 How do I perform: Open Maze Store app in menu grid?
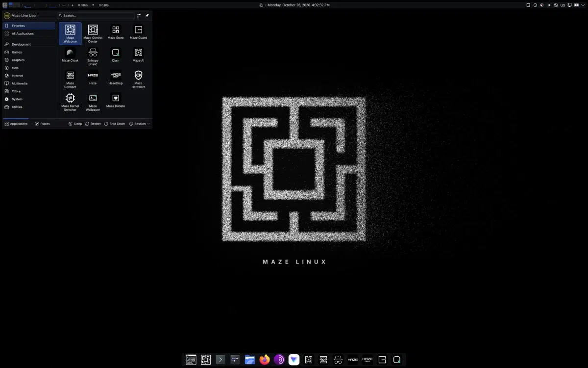(116, 32)
